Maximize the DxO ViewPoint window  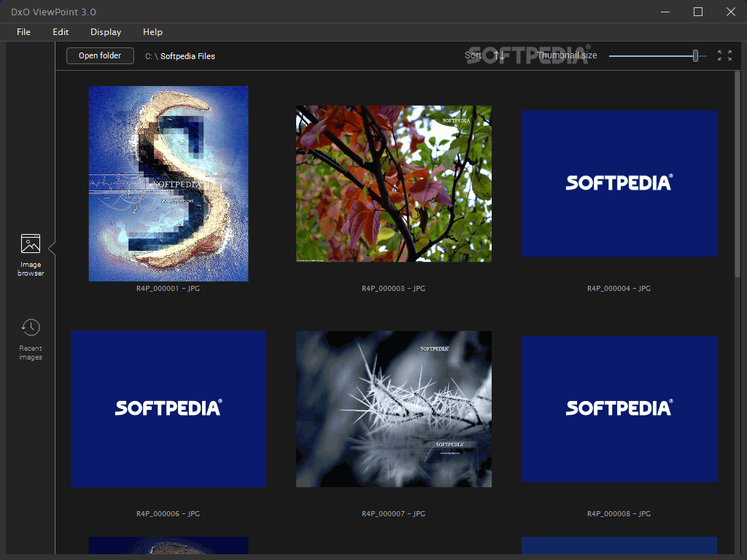(x=698, y=12)
